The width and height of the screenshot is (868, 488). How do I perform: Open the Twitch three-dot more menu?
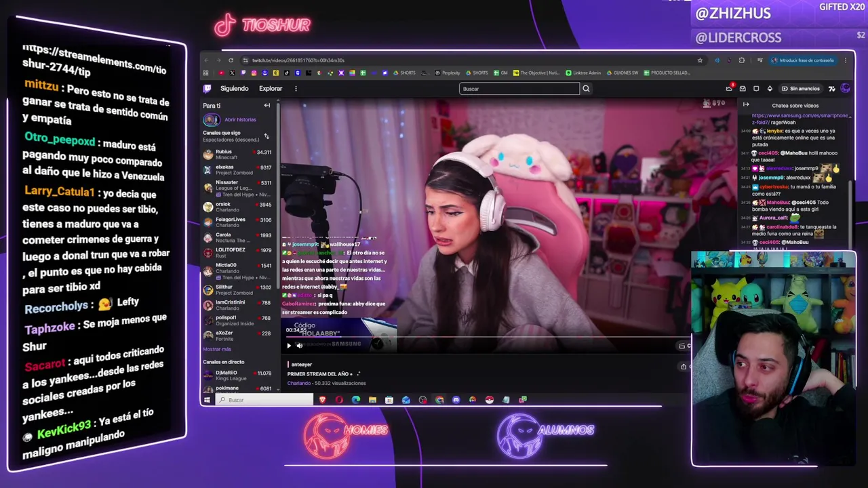[296, 89]
